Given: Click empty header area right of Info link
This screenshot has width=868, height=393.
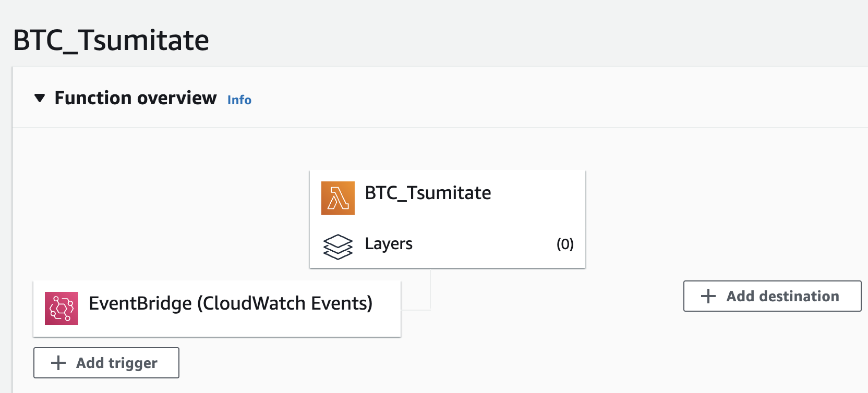Looking at the screenshot, I should click(x=522, y=98).
